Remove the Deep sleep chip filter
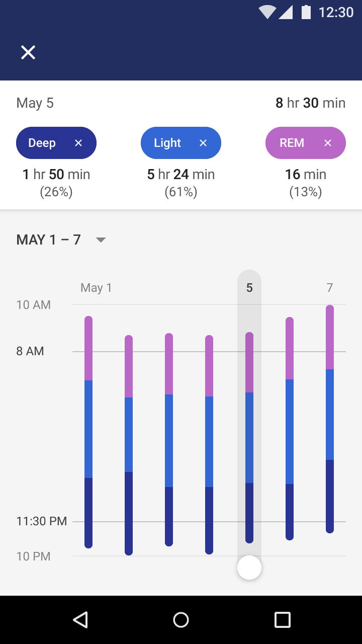The image size is (362, 644). tap(78, 143)
